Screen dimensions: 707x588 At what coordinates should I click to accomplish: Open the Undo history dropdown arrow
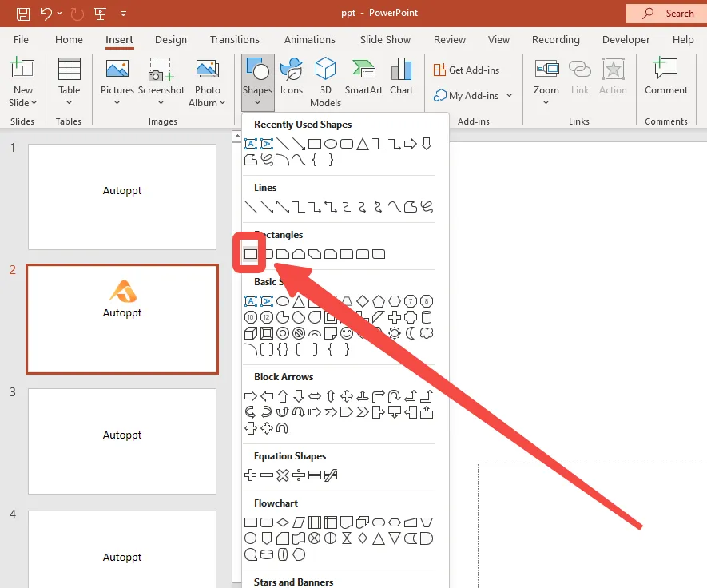pyautogui.click(x=59, y=14)
